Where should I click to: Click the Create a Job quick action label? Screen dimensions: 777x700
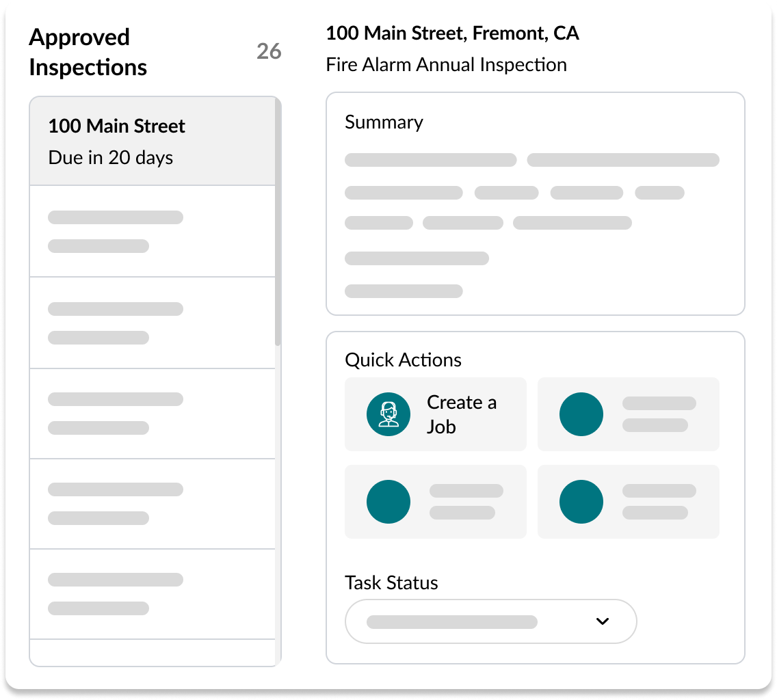click(x=462, y=414)
